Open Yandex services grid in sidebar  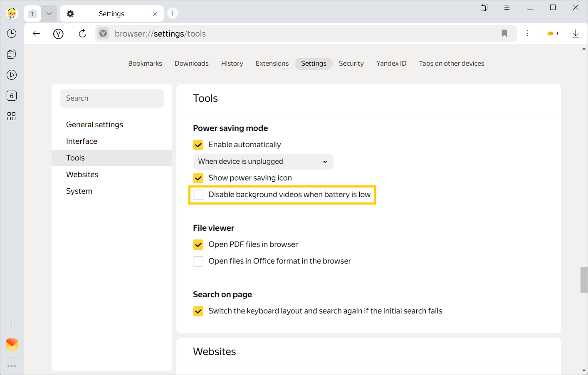coord(12,116)
